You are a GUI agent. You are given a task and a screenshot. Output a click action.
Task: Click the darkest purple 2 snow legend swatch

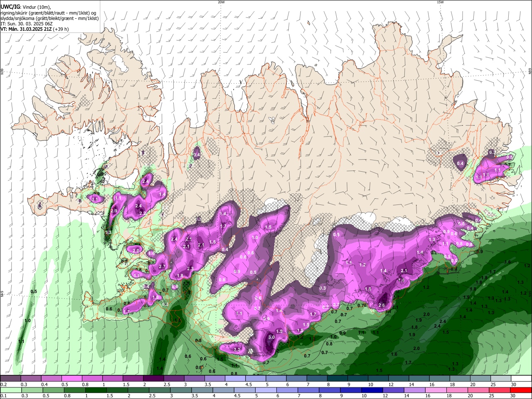click(x=153, y=379)
